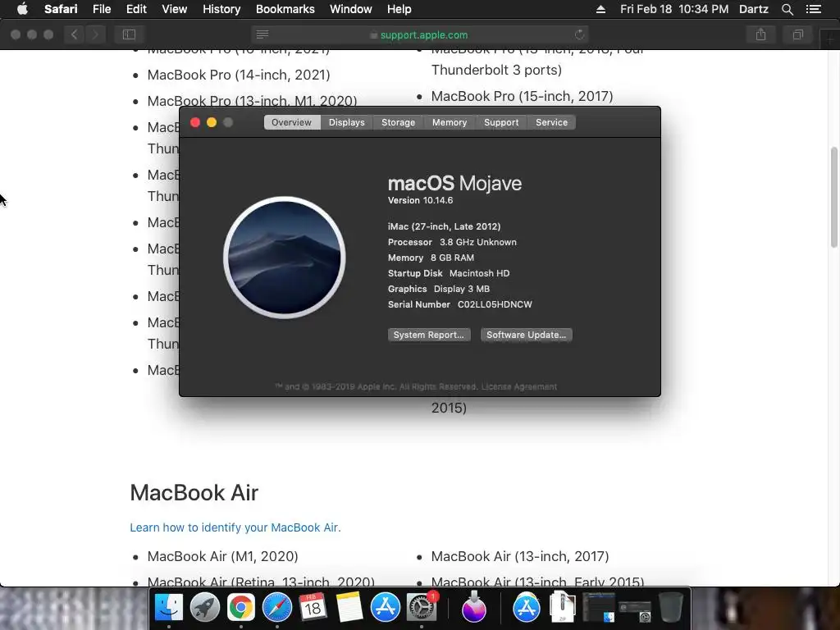Launch Launchpad rocket icon in Dock

(204, 608)
